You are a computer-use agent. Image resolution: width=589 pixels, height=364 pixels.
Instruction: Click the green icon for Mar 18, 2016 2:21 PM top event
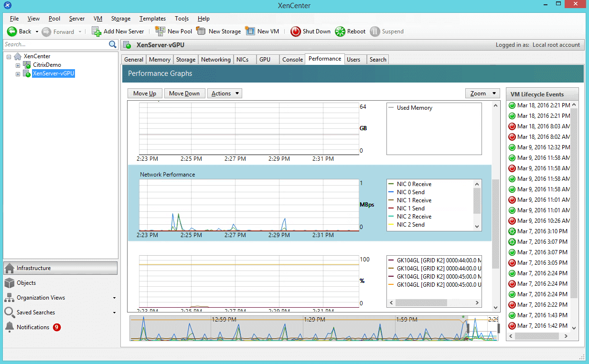[x=512, y=105]
